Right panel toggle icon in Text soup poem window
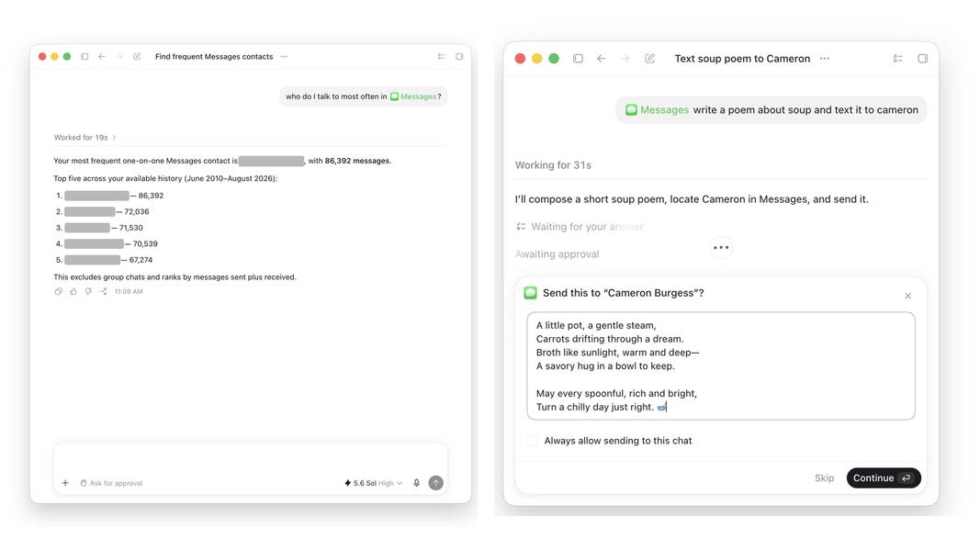The width and height of the screenshot is (980, 551). tap(922, 58)
